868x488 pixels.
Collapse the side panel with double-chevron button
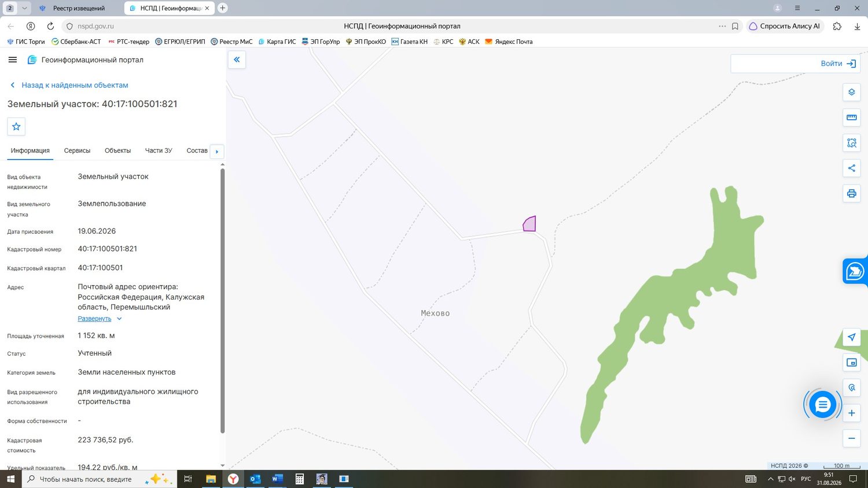click(237, 60)
